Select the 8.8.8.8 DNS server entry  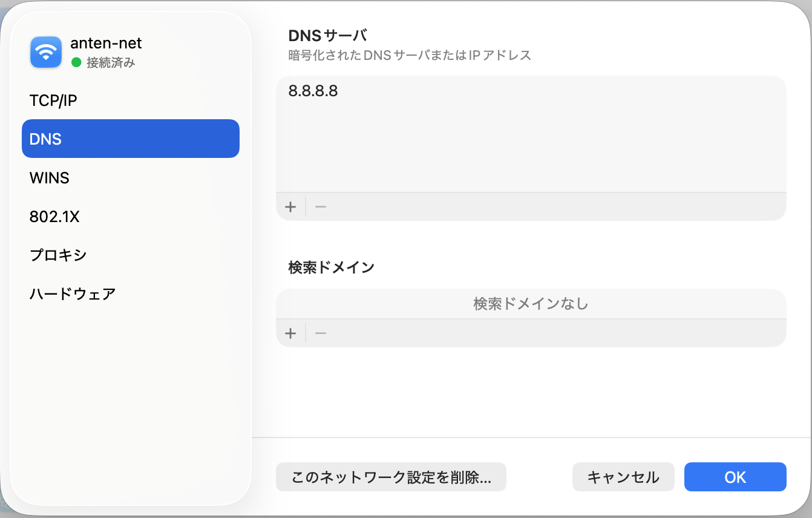coord(313,91)
